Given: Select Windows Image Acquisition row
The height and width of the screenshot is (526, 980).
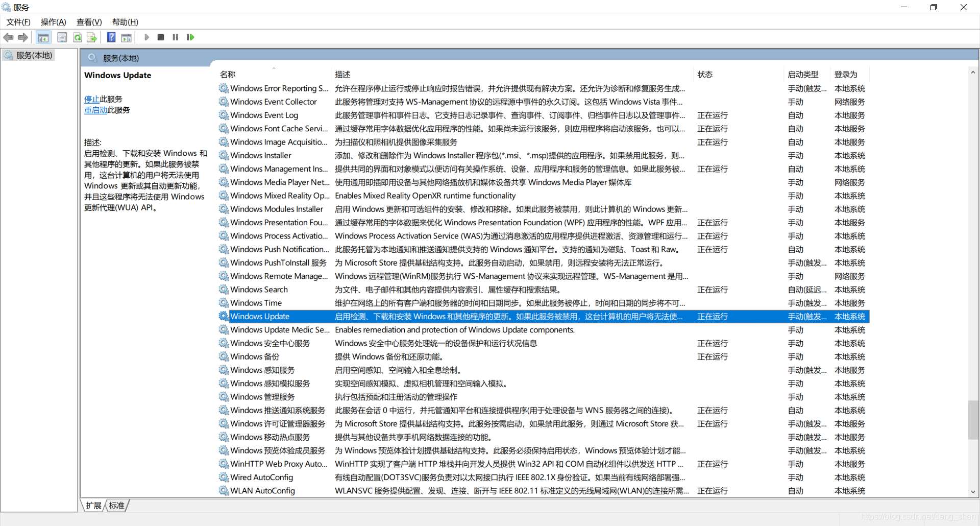Looking at the screenshot, I should (544, 142).
